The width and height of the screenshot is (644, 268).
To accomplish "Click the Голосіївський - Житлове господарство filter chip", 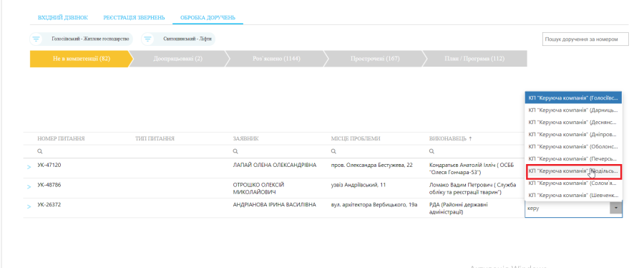I will point(82,39).
